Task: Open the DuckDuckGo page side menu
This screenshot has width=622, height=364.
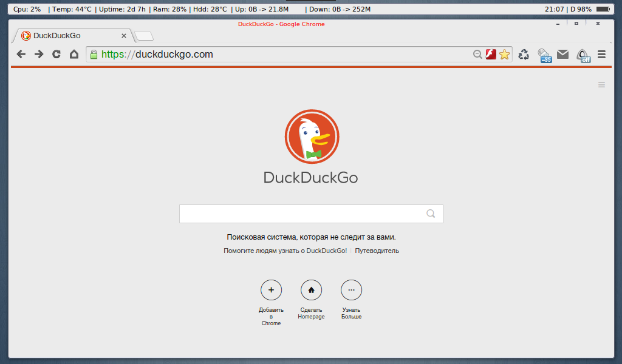Action: click(601, 85)
